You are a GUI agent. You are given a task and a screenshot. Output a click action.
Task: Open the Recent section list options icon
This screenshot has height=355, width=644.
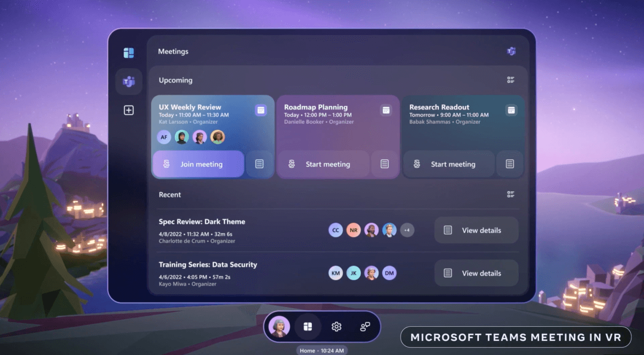pyautogui.click(x=511, y=195)
